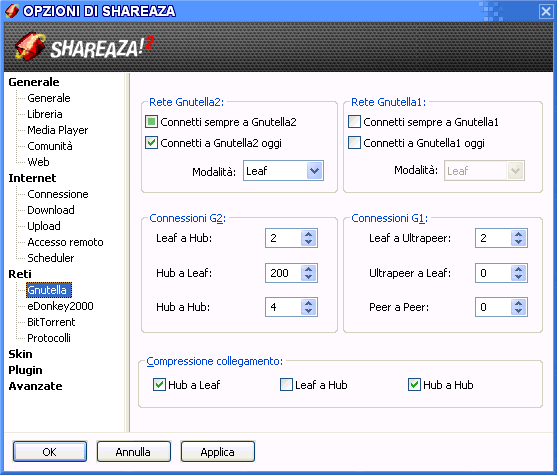Open the Plugin settings section
Screen dimensions: 557x475
pyautogui.click(x=25, y=370)
